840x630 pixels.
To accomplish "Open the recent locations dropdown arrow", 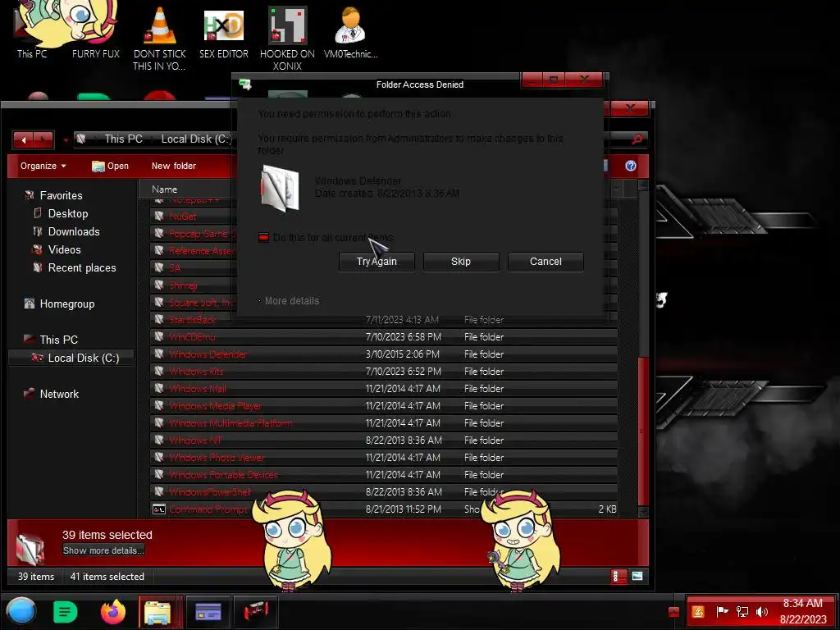I will tap(66, 140).
